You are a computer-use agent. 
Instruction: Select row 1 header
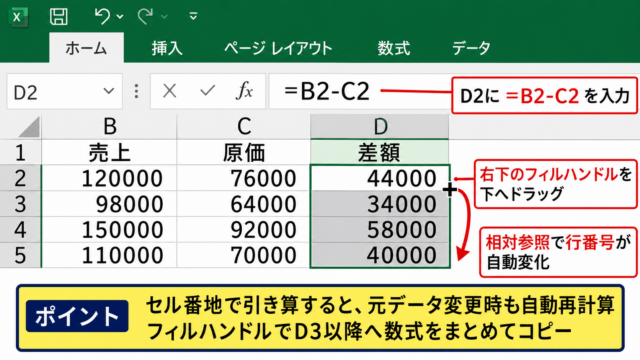20,153
